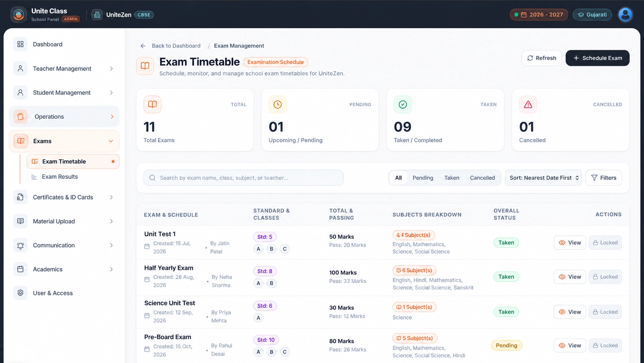644x363 pixels.
Task: Click the Communication bell icon
Action: 20,245
